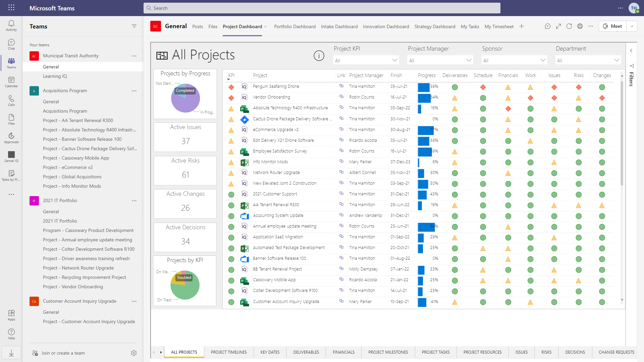Toggle visibility of PROJECT TIMELINES tab
The image size is (644, 362).
pyautogui.click(x=229, y=352)
